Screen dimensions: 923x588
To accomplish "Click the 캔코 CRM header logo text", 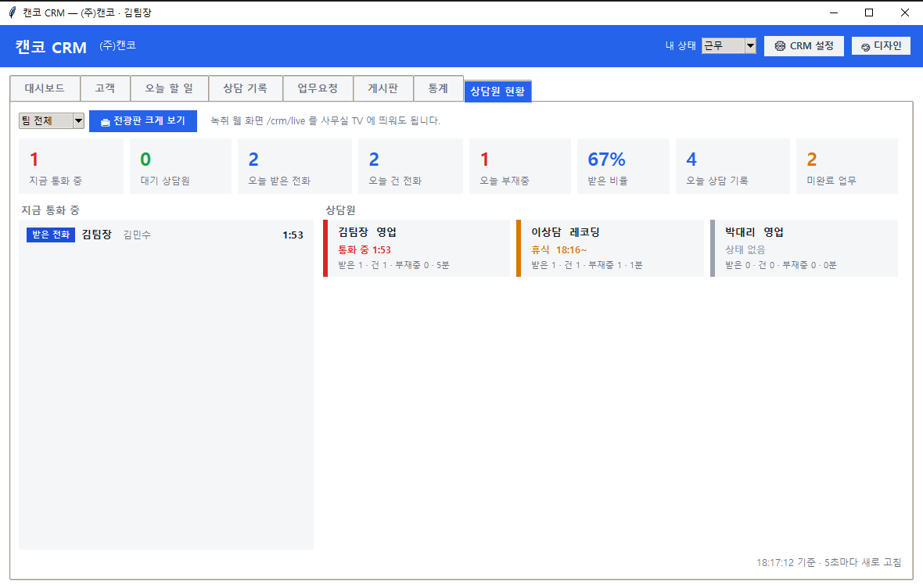I will pyautogui.click(x=51, y=47).
